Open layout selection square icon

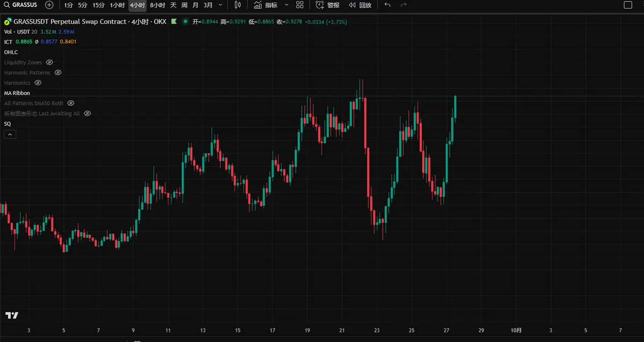pyautogui.click(x=627, y=5)
